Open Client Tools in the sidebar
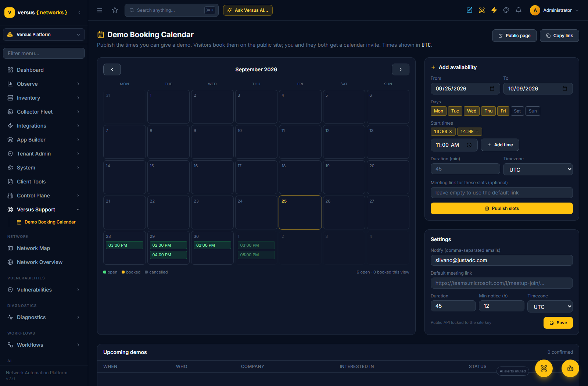 (44, 182)
